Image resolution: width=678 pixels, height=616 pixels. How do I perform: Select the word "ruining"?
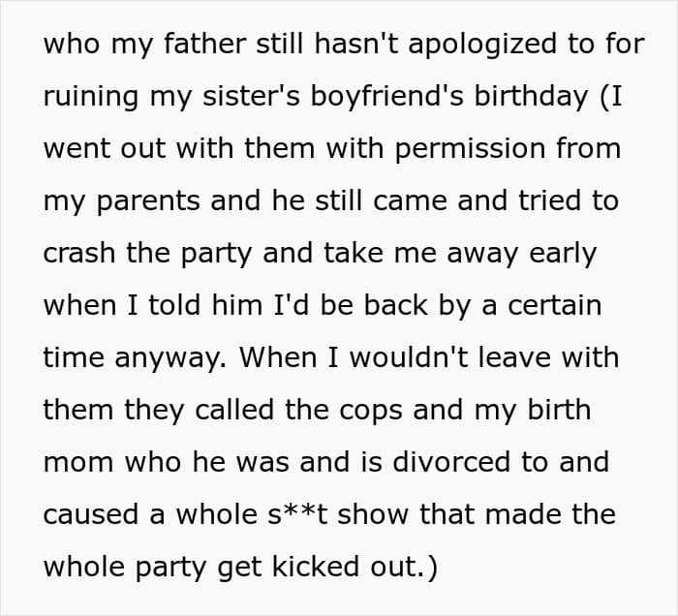pyautogui.click(x=91, y=97)
